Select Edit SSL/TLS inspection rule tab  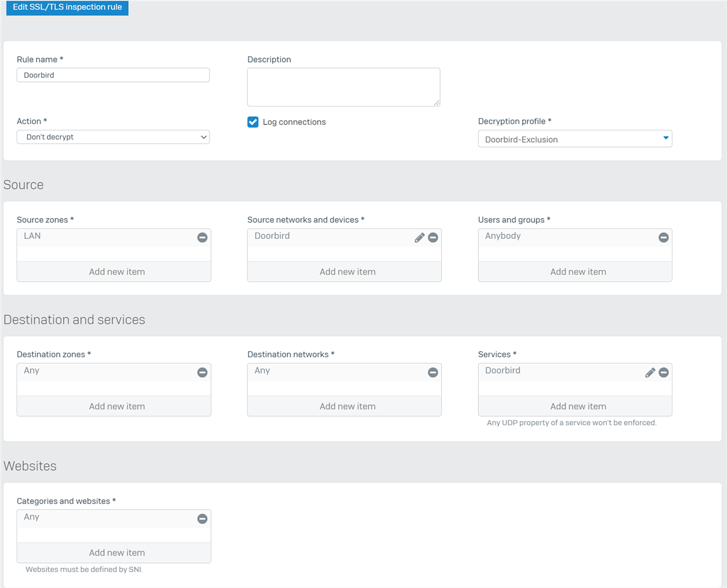coord(67,7)
